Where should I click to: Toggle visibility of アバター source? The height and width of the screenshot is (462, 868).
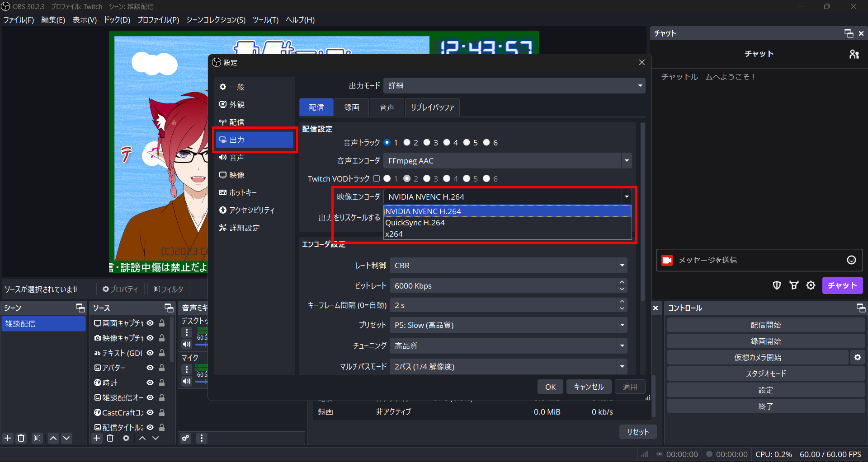(150, 368)
